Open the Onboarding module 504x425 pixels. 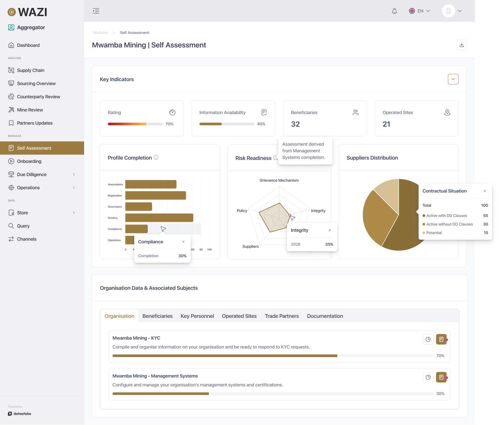(29, 161)
